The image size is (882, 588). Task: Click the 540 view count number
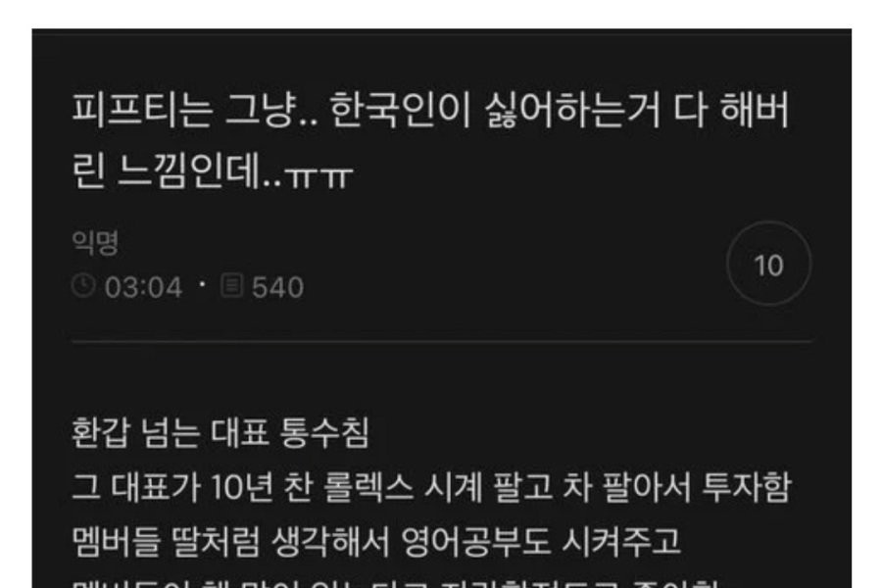pyautogui.click(x=278, y=287)
